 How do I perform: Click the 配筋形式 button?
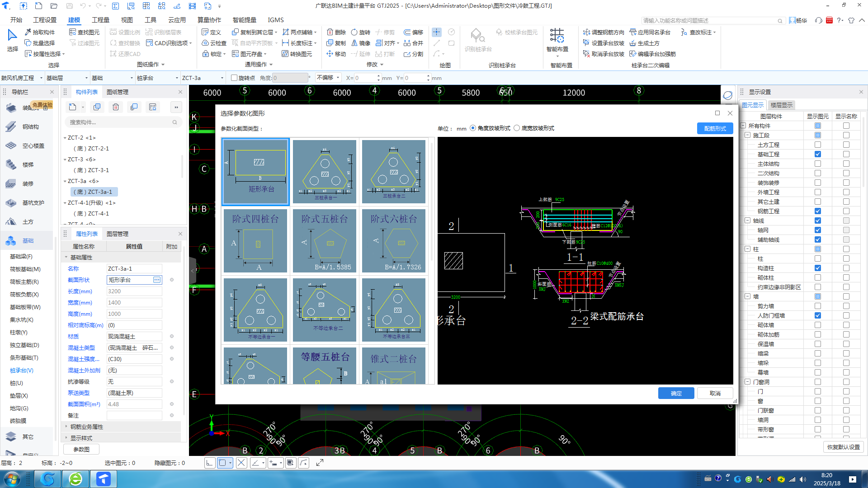click(x=715, y=128)
